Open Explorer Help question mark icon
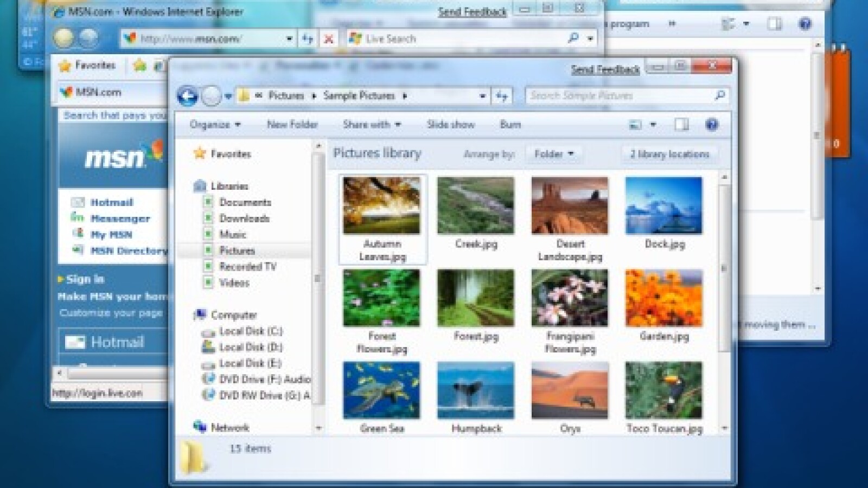Viewport: 868px width, 488px height. pyautogui.click(x=712, y=125)
